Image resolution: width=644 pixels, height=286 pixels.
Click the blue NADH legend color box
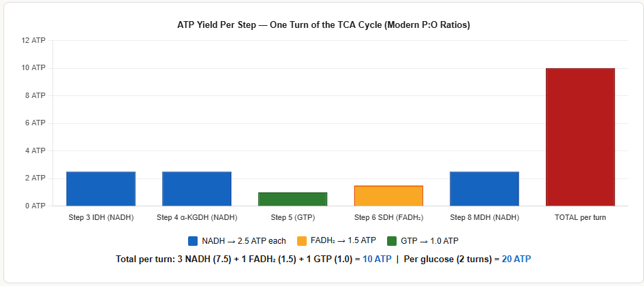pyautogui.click(x=192, y=241)
